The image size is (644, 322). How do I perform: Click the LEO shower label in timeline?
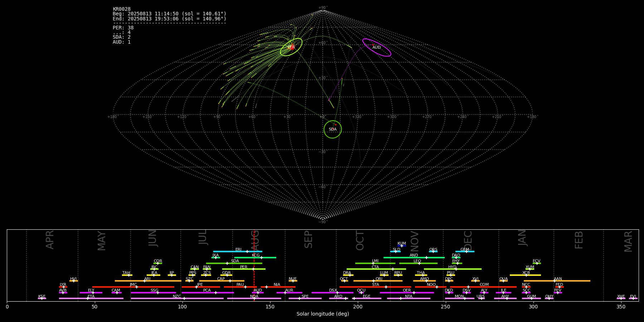[418, 261]
